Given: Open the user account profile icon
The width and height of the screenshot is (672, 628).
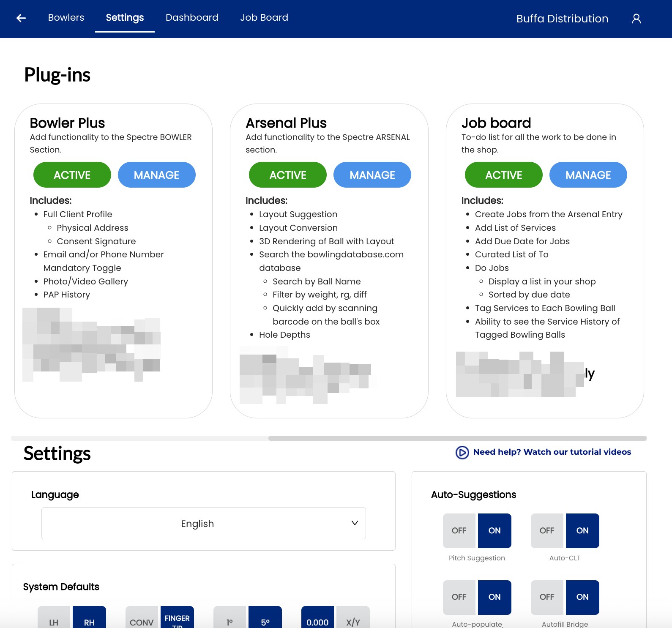Looking at the screenshot, I should [x=636, y=19].
